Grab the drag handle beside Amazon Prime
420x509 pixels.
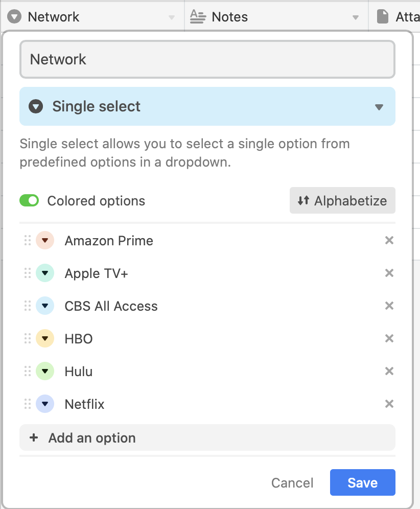[x=28, y=241]
